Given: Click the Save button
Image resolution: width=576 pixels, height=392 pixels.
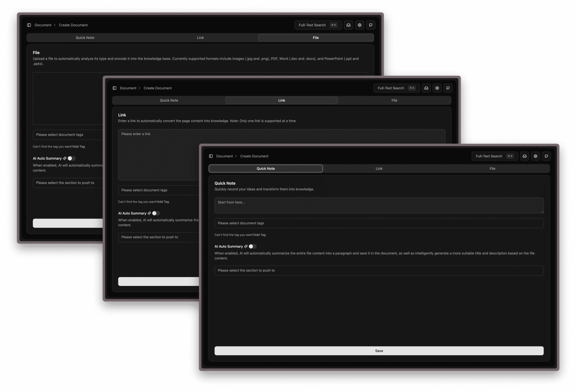Looking at the screenshot, I should coord(379,351).
